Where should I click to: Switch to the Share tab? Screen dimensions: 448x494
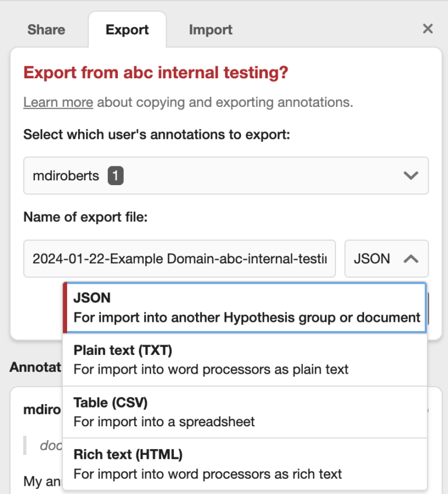pyautogui.click(x=46, y=30)
